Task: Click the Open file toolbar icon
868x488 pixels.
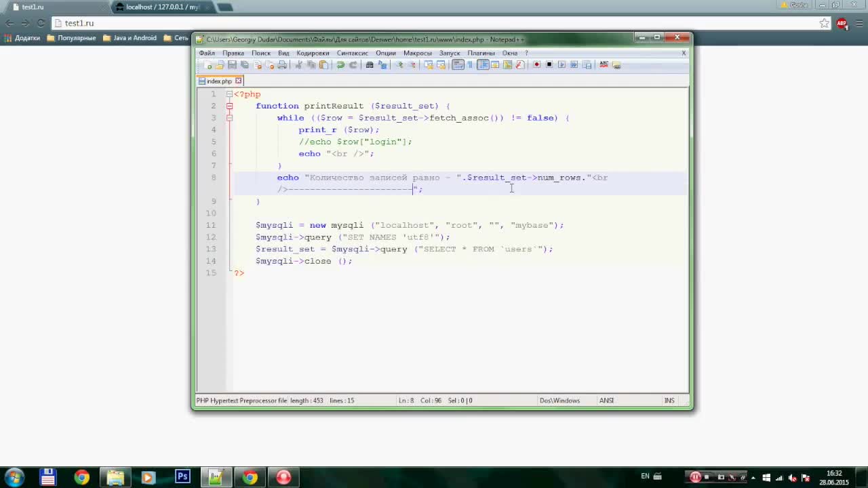Action: pyautogui.click(x=219, y=65)
